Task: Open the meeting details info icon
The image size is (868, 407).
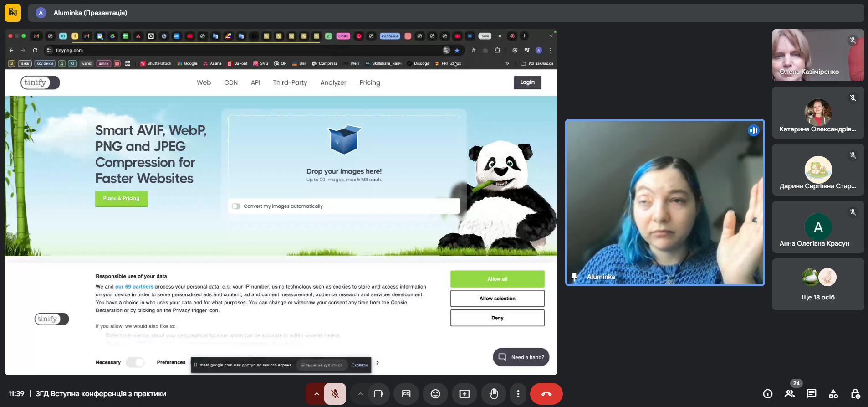Action: tap(768, 394)
